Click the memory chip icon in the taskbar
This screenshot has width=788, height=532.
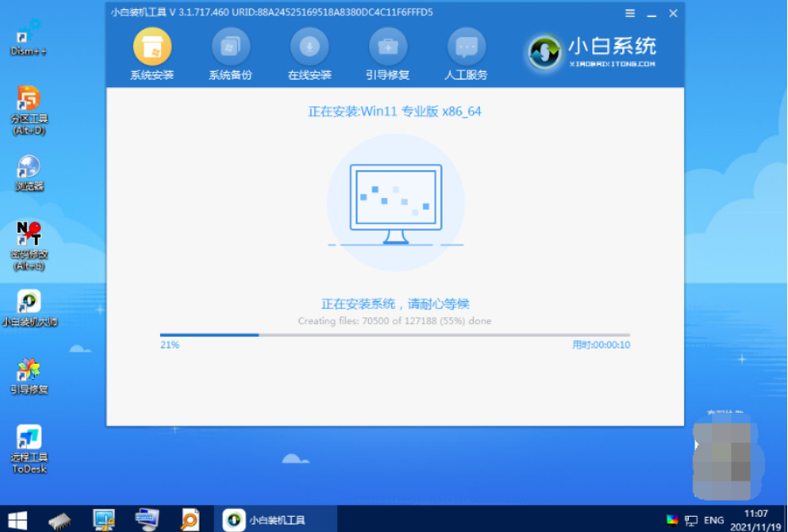click(60, 520)
